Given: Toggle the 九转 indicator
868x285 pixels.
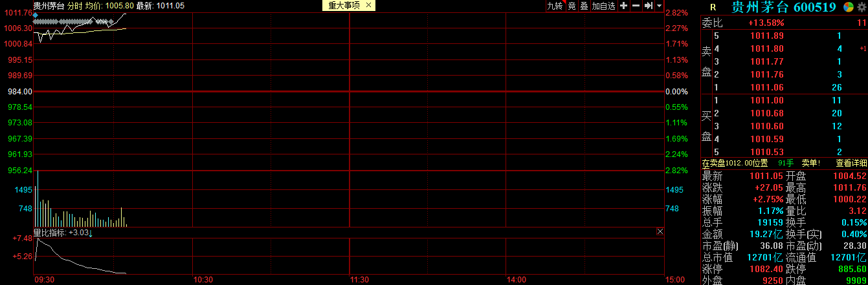Looking at the screenshot, I should pos(555,6).
